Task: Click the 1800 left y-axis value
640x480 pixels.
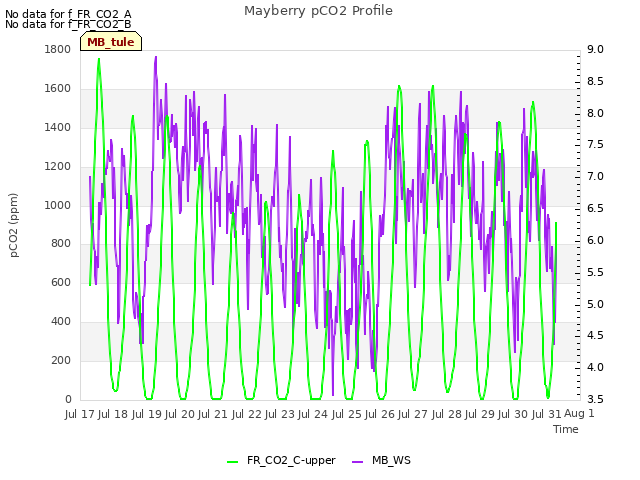Action: coord(58,49)
